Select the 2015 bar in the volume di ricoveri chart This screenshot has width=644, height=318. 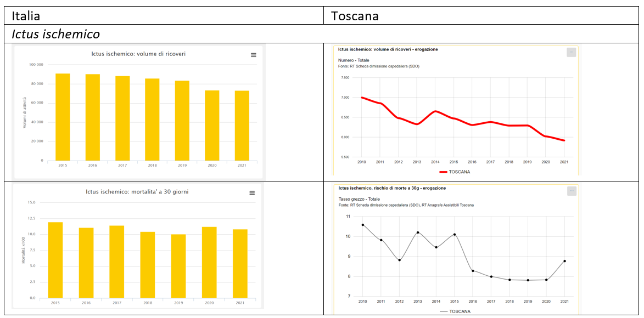[63, 117]
